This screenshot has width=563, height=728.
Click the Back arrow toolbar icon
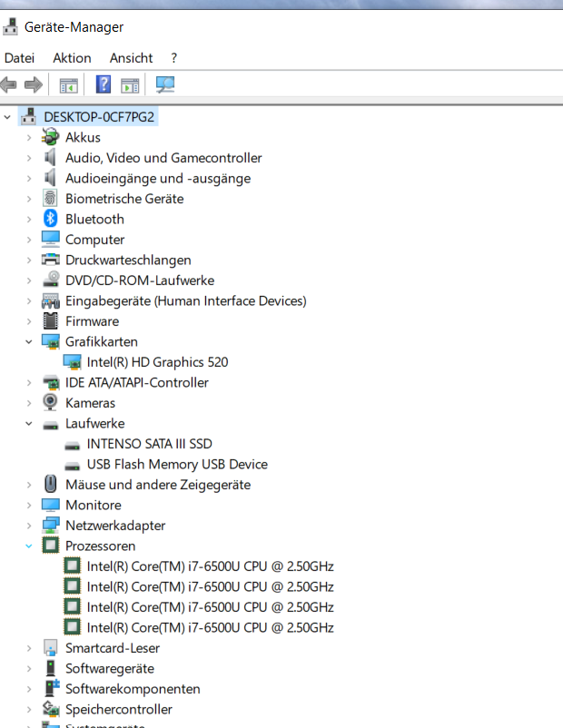click(x=8, y=84)
